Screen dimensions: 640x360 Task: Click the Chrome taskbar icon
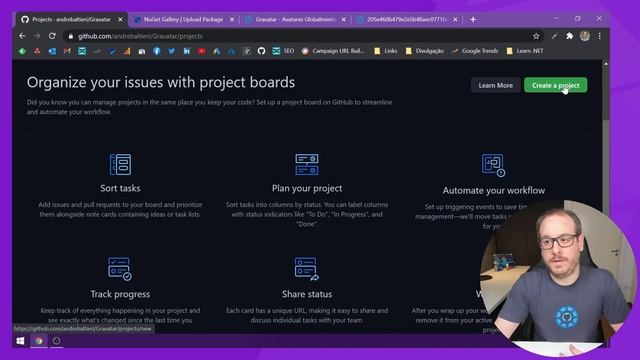tap(39, 340)
